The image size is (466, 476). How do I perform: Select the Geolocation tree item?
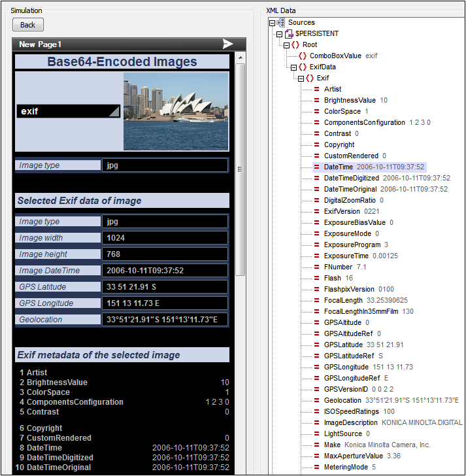pyautogui.click(x=342, y=400)
